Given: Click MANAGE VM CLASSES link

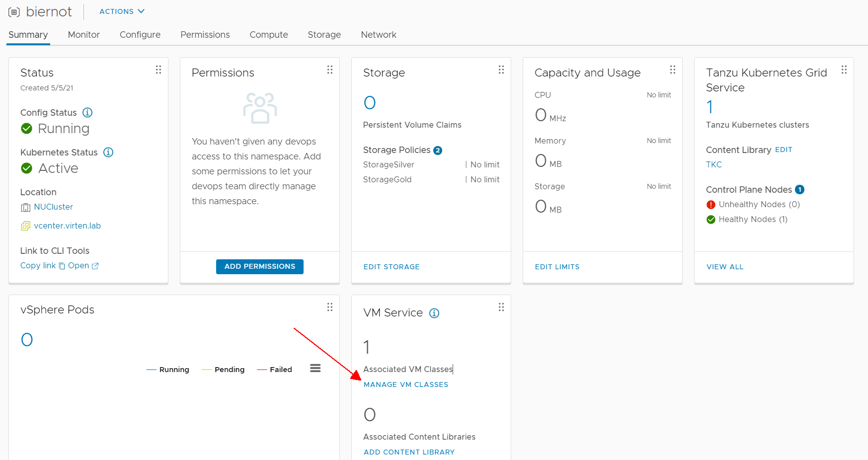Looking at the screenshot, I should point(406,384).
